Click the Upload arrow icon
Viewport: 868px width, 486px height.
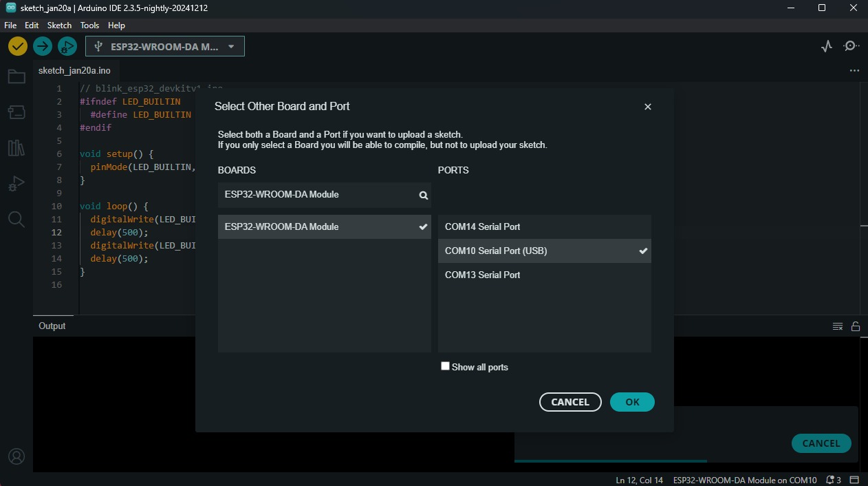[x=43, y=46]
